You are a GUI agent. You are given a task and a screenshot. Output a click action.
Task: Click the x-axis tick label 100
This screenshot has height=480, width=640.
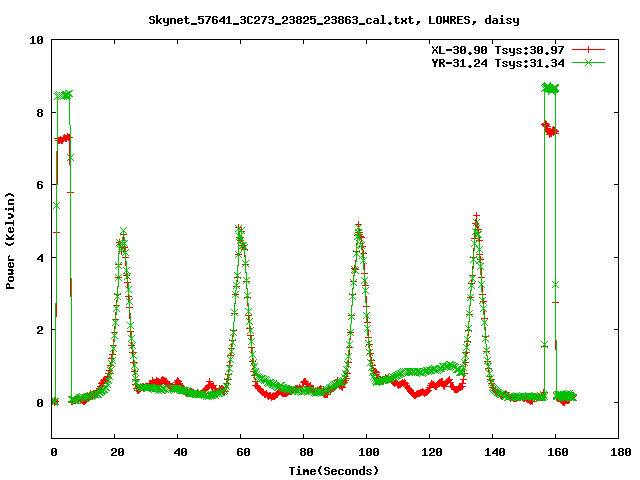tap(369, 452)
